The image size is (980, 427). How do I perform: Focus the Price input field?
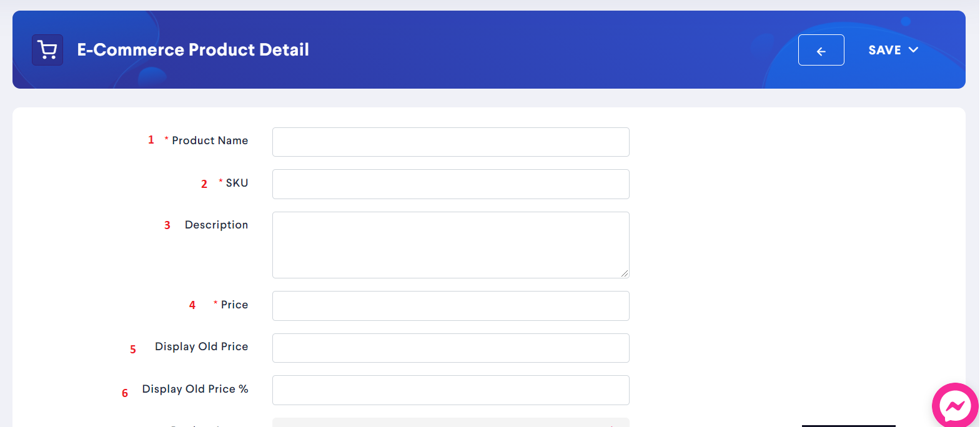coord(450,306)
